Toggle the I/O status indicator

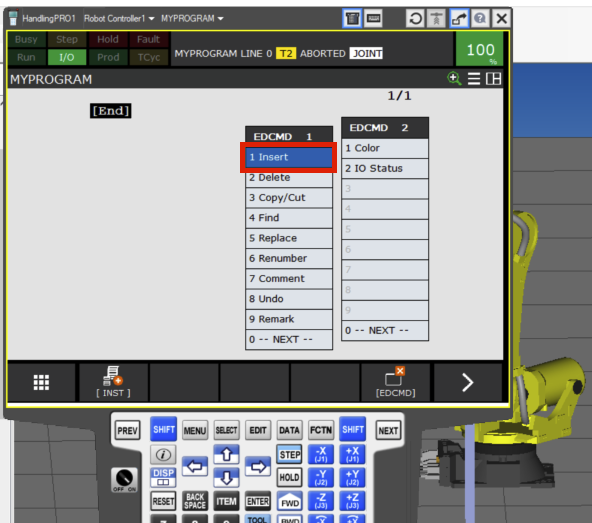(67, 57)
